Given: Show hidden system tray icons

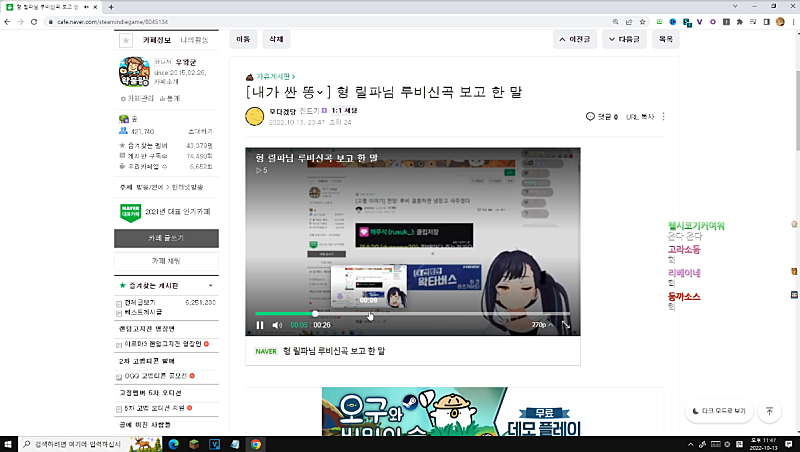Looking at the screenshot, I should [690, 444].
